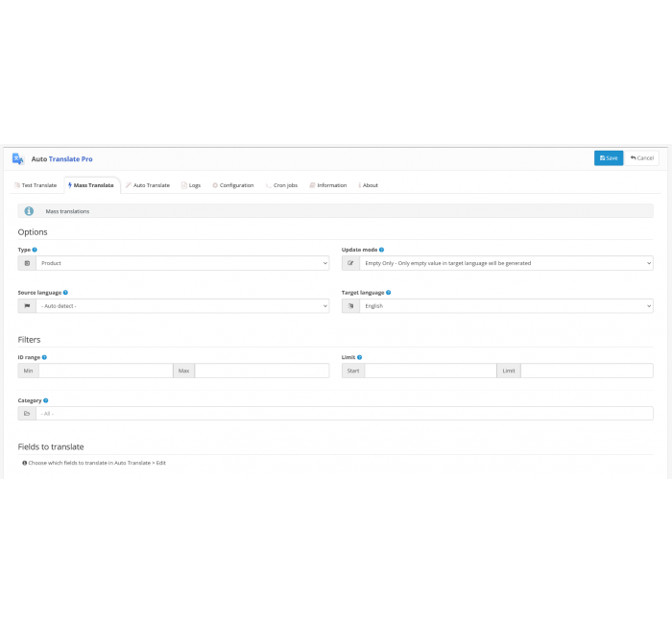Click the help icon next to Target language

388,292
